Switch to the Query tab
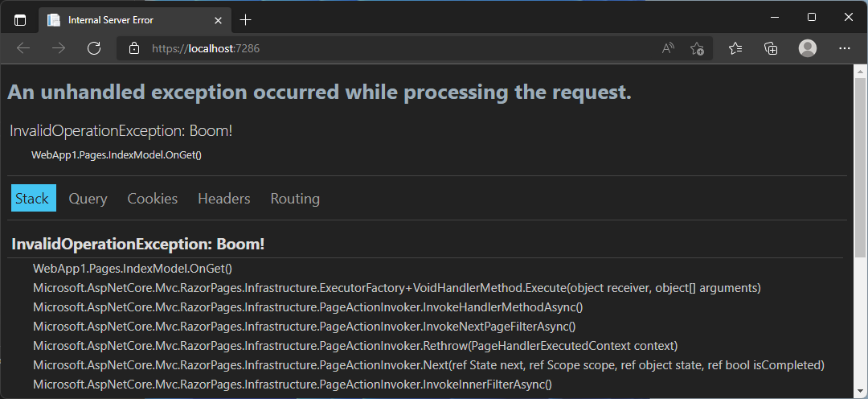The width and height of the screenshot is (868, 399). pos(88,199)
